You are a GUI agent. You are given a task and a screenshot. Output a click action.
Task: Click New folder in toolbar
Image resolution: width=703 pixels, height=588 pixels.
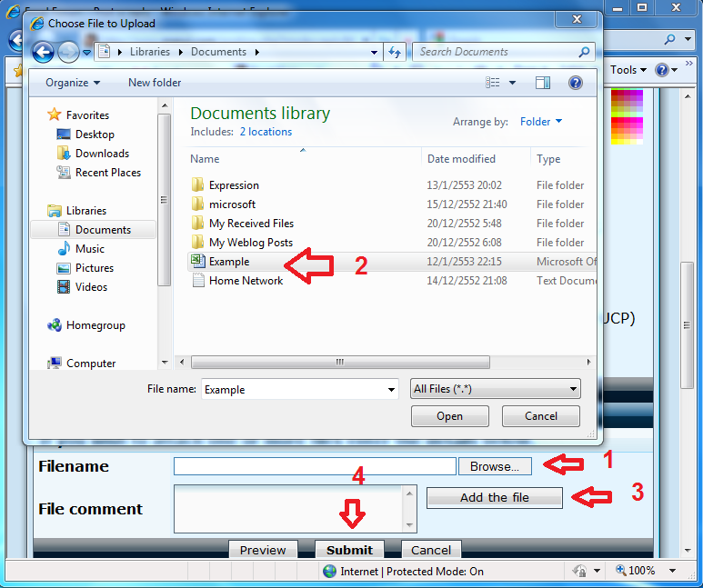pyautogui.click(x=155, y=83)
